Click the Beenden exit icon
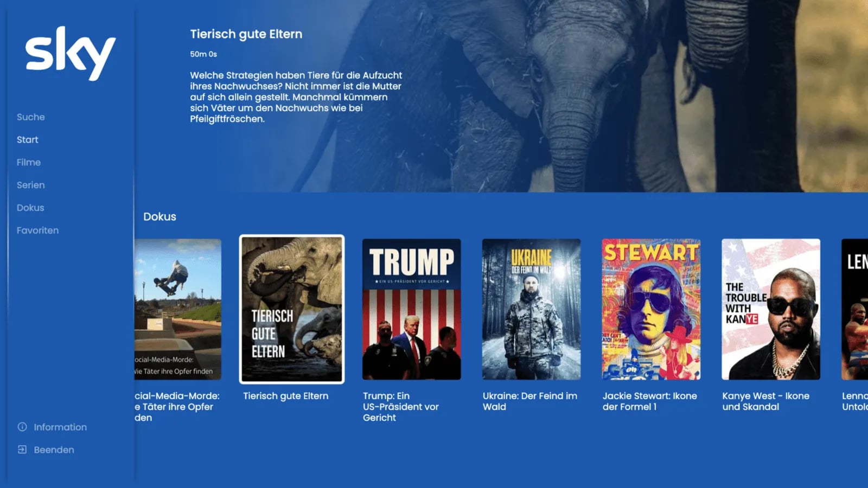The width and height of the screenshot is (868, 488). pyautogui.click(x=22, y=450)
